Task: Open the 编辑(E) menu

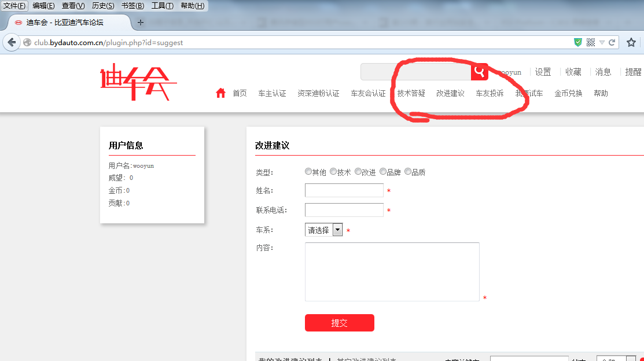Action: tap(43, 6)
